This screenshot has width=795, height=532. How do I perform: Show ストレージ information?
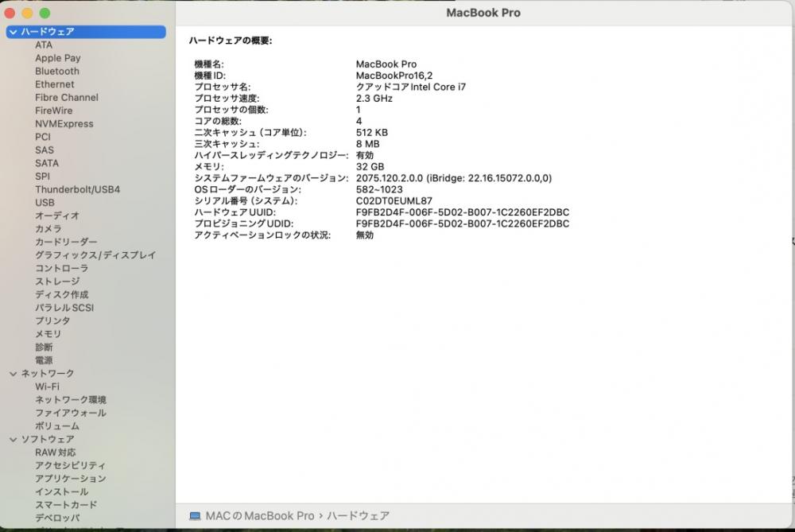[x=57, y=282]
